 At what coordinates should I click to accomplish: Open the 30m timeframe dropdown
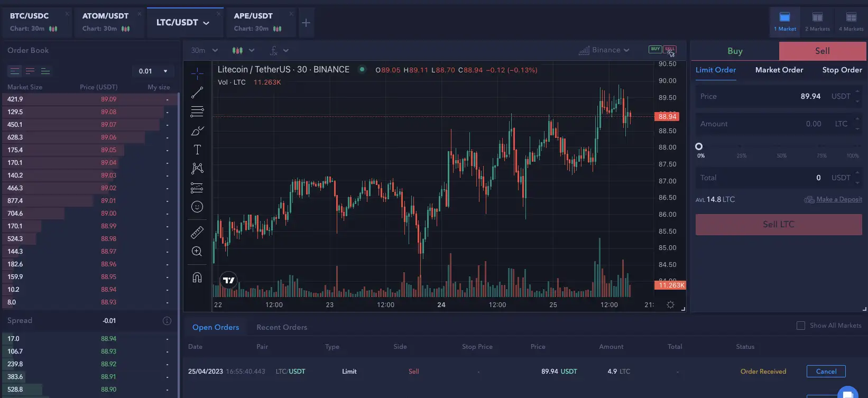tap(205, 50)
